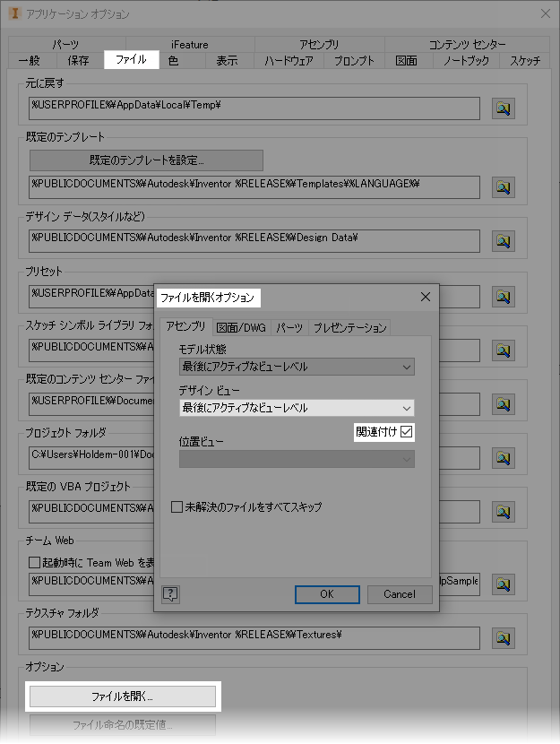Click the プロジェクト フォルダ path field
This screenshot has width=560, height=744.
point(91,458)
